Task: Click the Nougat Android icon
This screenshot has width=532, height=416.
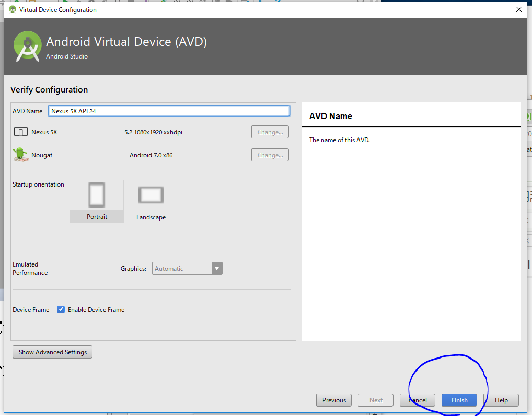Action: point(21,154)
